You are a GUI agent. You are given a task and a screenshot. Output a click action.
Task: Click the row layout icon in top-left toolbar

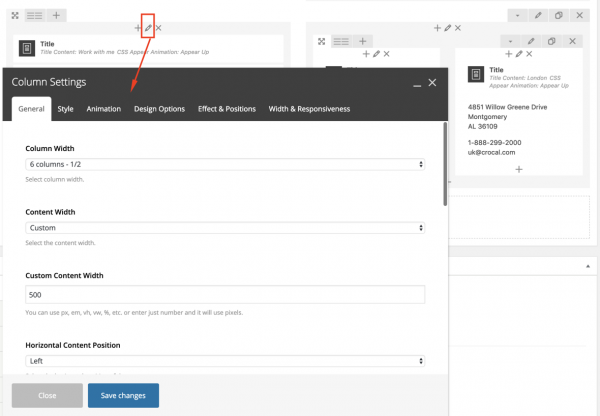tap(33, 15)
